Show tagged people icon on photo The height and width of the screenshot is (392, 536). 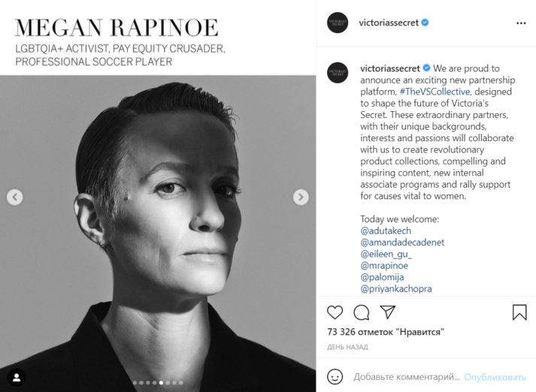17,377
